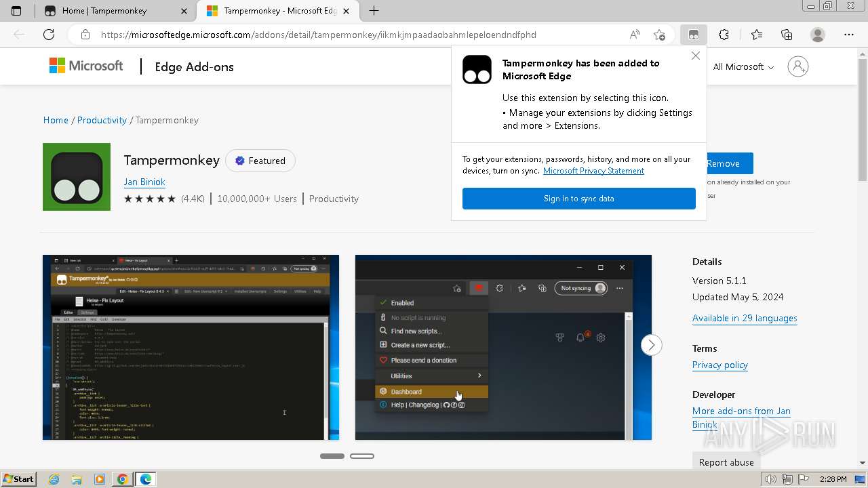This screenshot has height=488, width=868.
Task: Go to Home breadcrumb
Action: point(56,120)
